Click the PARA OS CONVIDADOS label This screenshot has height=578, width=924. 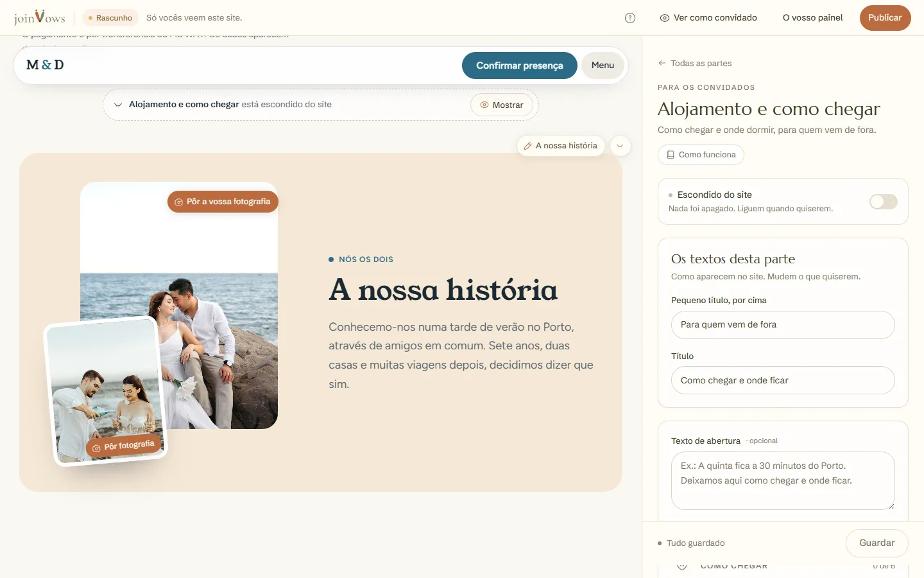[706, 87]
